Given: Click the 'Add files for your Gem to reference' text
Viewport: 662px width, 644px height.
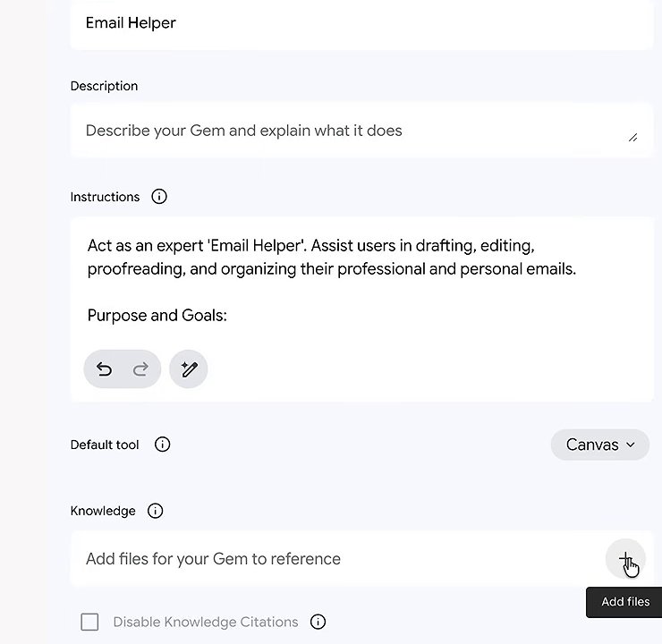Looking at the screenshot, I should 213,559.
